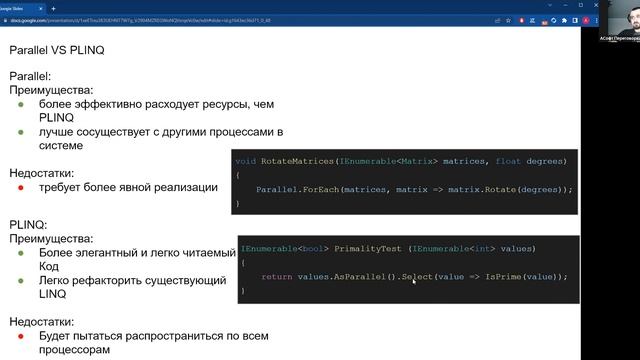View site security lock info

[x=5, y=20]
